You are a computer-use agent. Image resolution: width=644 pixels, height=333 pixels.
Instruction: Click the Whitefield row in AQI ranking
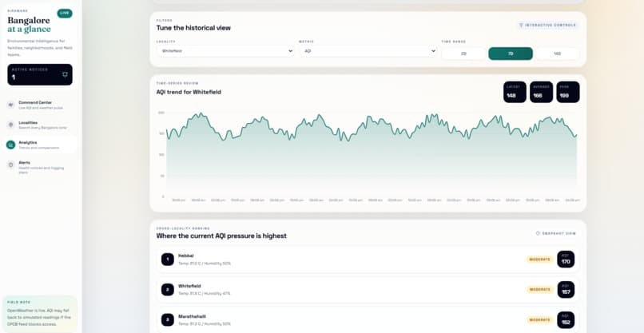tap(368, 289)
